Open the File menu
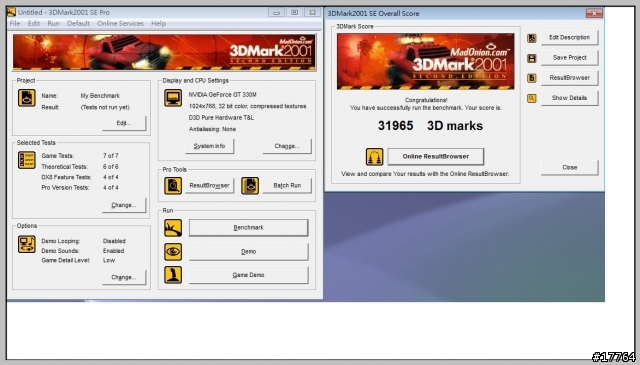This screenshot has height=365, width=640. coord(15,24)
